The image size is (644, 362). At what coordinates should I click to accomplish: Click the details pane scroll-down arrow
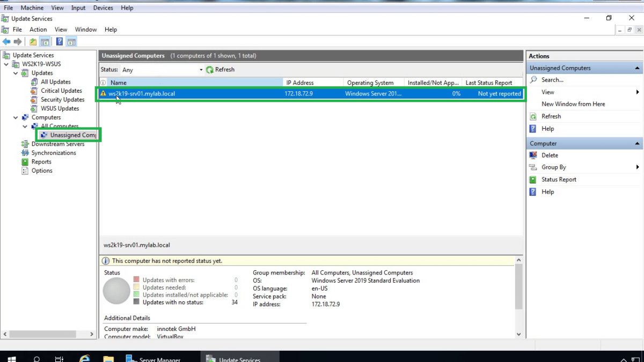(518, 334)
